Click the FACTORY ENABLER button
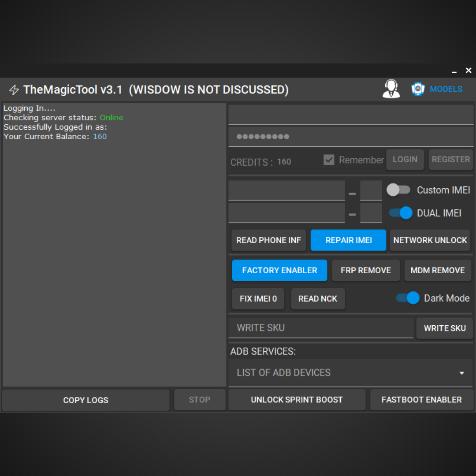Viewport: 476px width, 476px height. pos(279,270)
